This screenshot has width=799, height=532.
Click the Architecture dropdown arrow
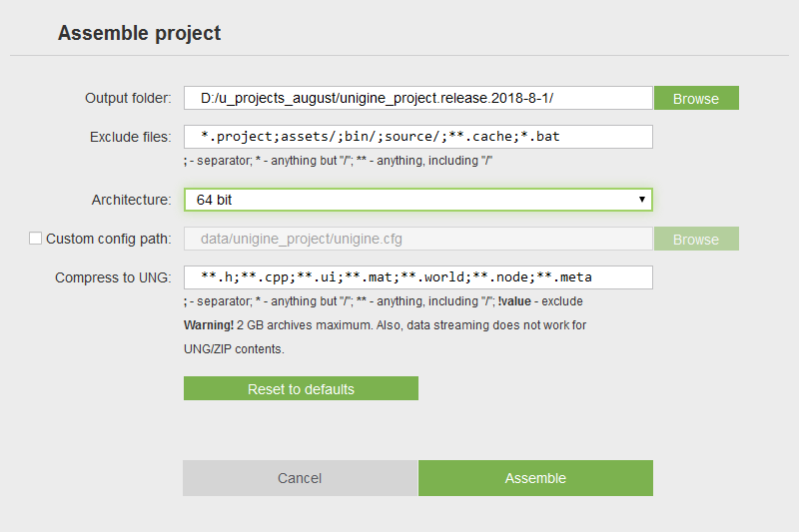point(642,200)
